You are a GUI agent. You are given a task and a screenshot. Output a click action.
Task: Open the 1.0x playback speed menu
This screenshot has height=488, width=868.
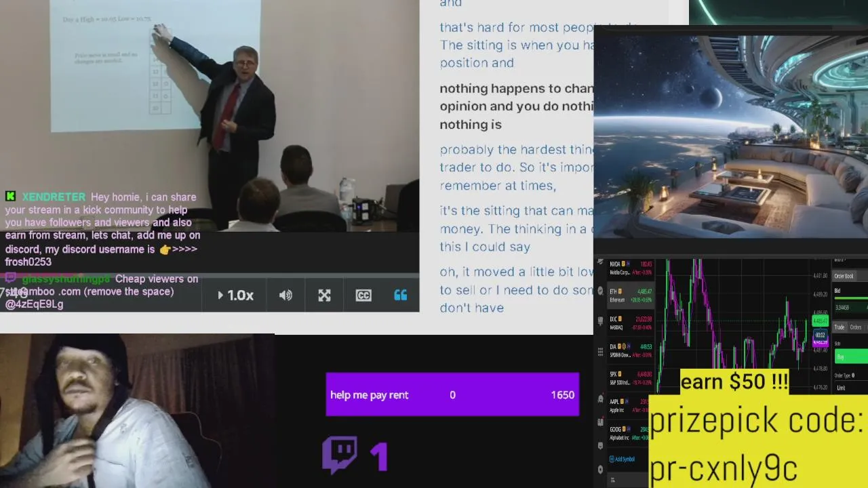click(x=235, y=296)
